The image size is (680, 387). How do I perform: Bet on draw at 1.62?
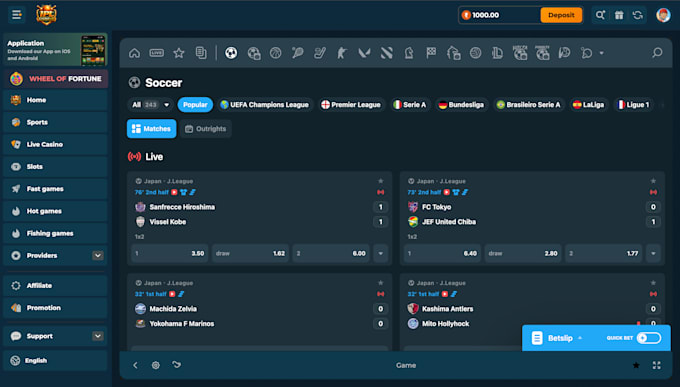coord(250,253)
